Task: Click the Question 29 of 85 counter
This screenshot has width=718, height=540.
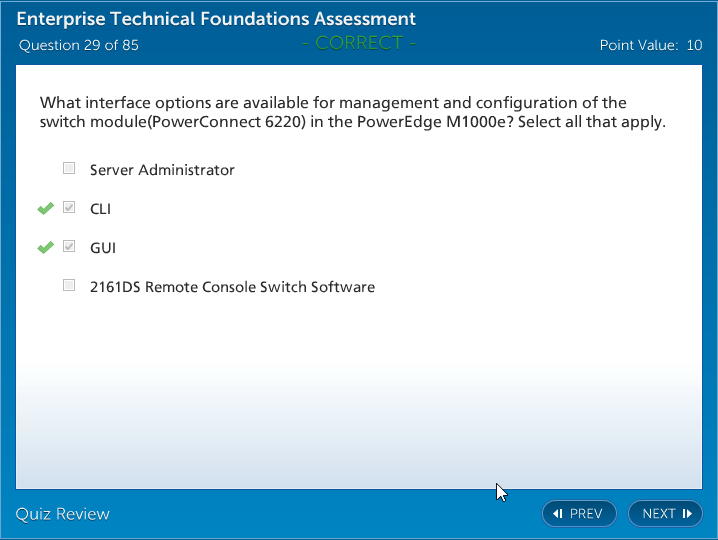Action: click(79, 45)
